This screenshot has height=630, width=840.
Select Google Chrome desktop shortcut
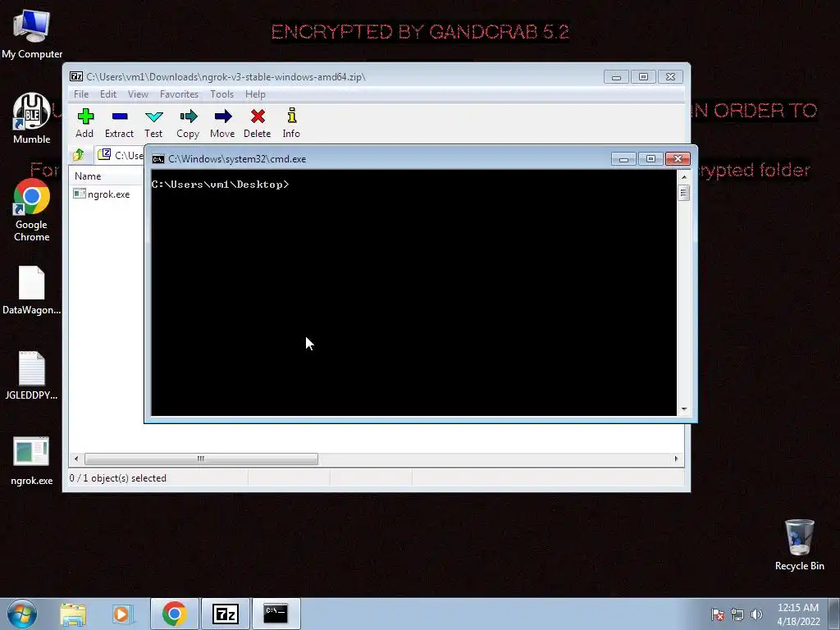click(32, 209)
